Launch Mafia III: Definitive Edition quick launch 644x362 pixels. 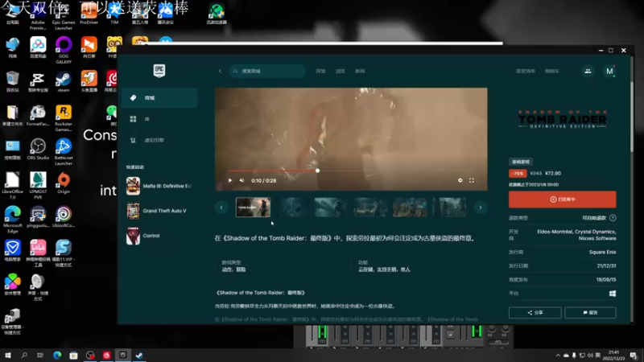(x=159, y=187)
